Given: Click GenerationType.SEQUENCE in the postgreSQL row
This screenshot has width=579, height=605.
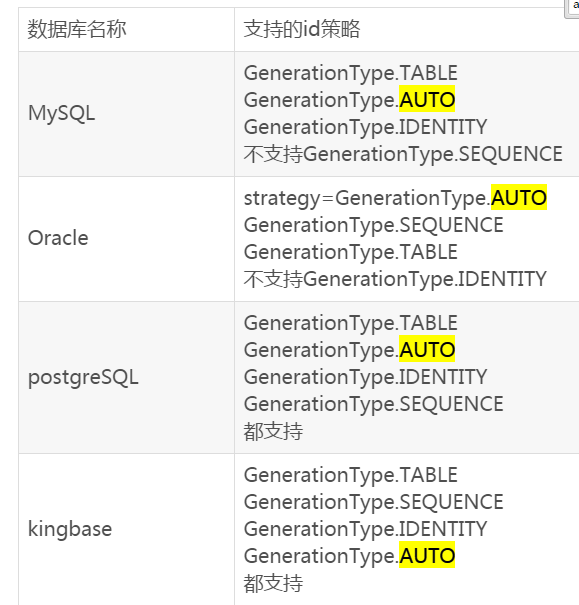Looking at the screenshot, I should pyautogui.click(x=373, y=404).
